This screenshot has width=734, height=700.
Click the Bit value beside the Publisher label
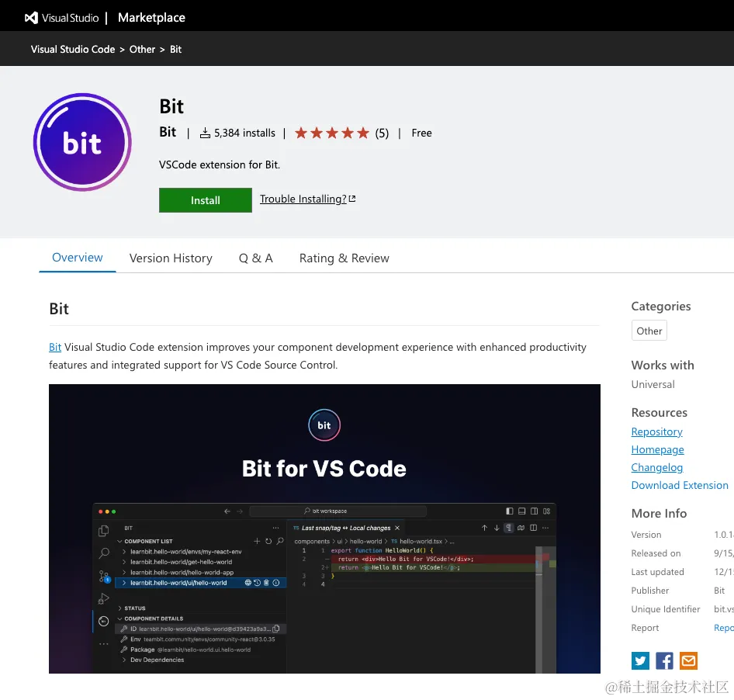pos(719,591)
